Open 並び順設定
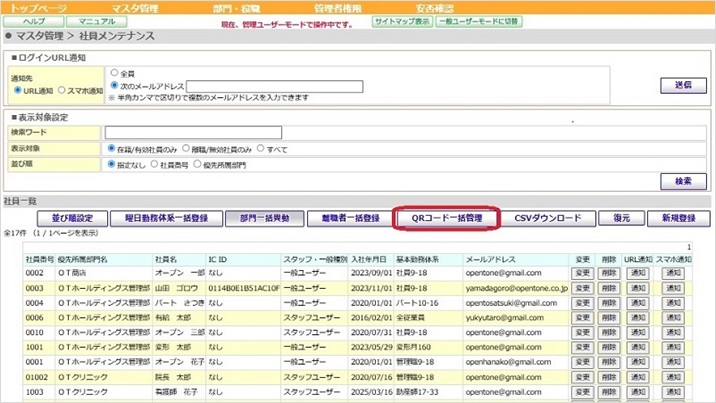The width and height of the screenshot is (716, 403). point(72,218)
